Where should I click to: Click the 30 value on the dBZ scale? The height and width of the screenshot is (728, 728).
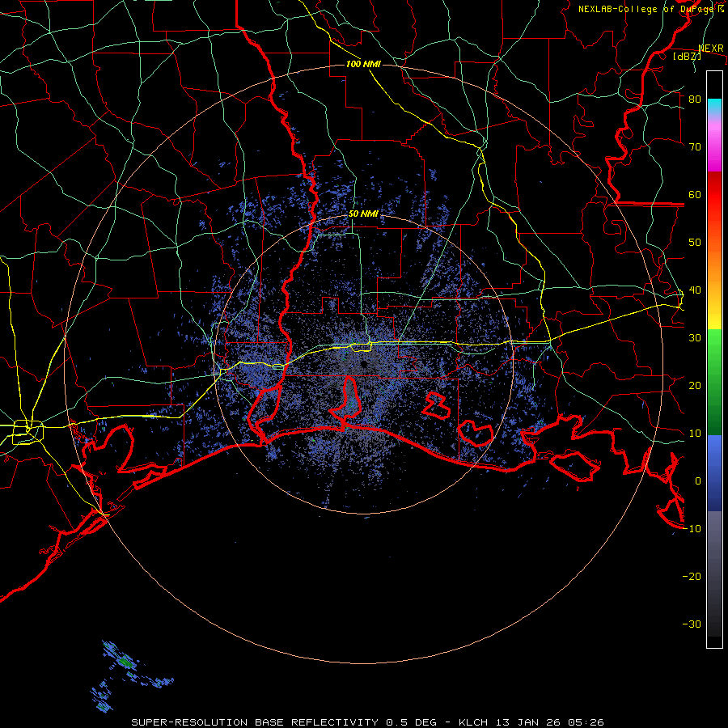coord(695,338)
